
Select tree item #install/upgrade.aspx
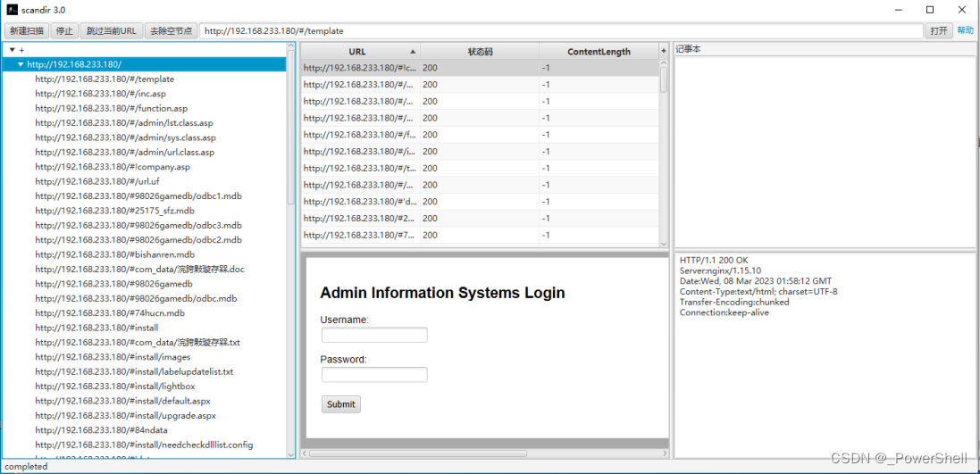tap(126, 415)
